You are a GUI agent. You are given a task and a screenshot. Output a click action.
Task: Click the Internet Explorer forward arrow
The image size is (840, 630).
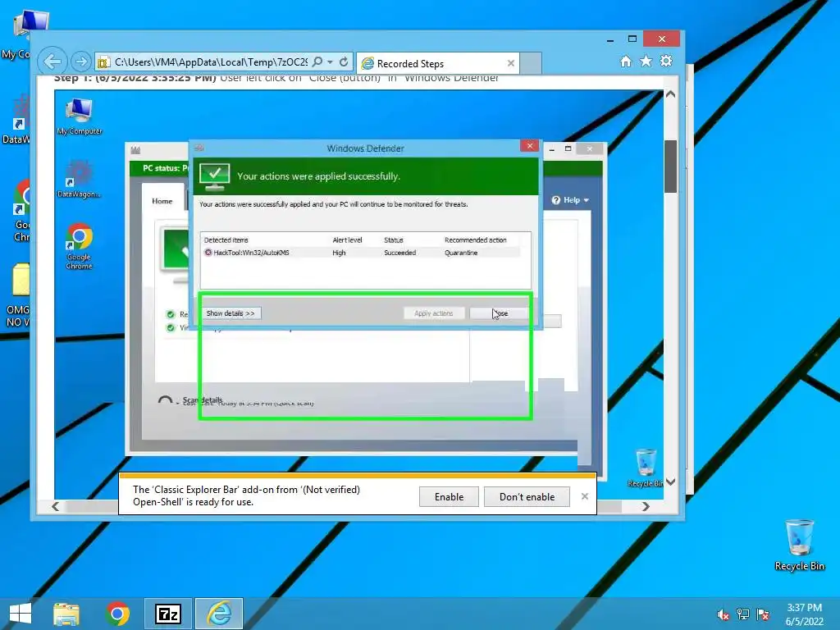coord(81,62)
